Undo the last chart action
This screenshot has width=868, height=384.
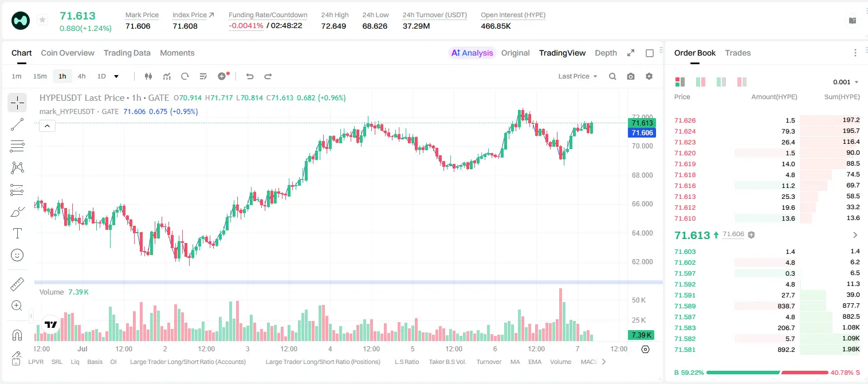pos(250,76)
